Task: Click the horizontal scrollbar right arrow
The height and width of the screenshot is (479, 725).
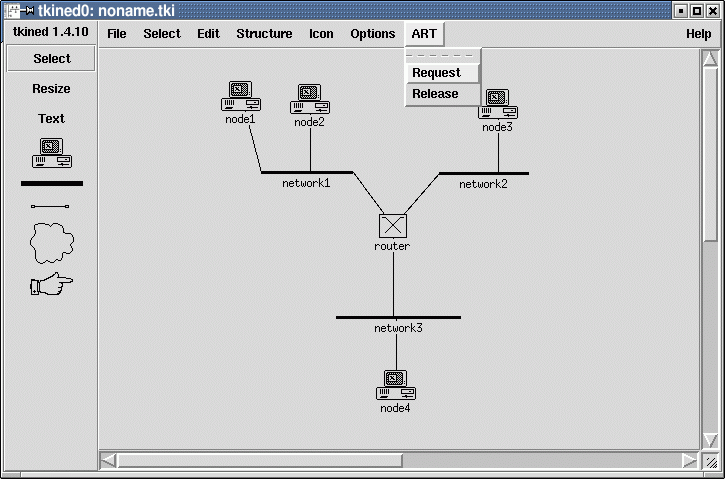Action: (x=689, y=461)
